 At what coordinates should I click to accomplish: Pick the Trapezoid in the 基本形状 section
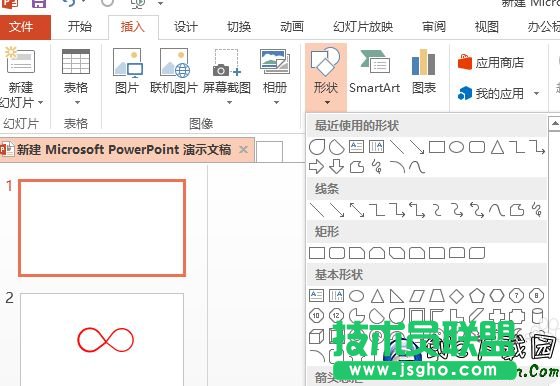click(437, 296)
